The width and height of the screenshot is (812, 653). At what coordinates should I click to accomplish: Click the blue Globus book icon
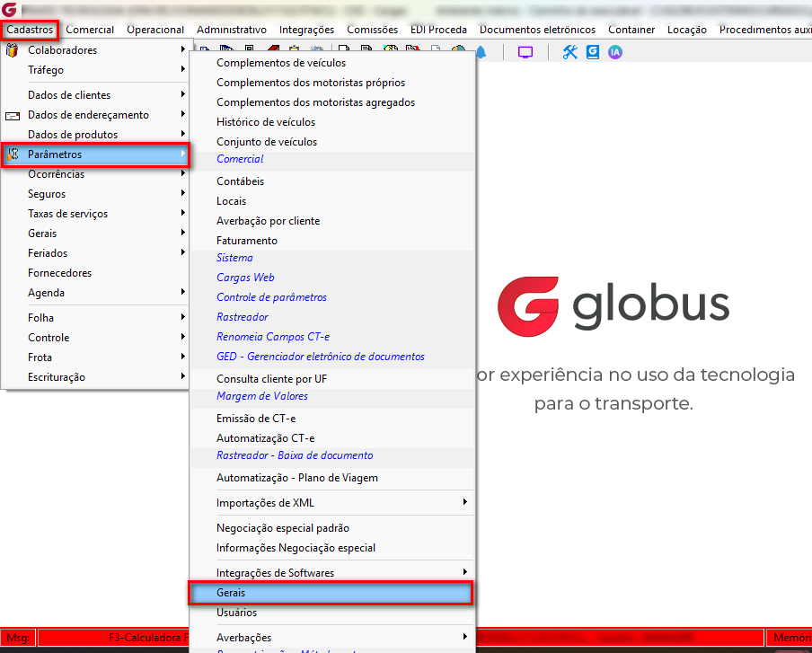point(593,52)
